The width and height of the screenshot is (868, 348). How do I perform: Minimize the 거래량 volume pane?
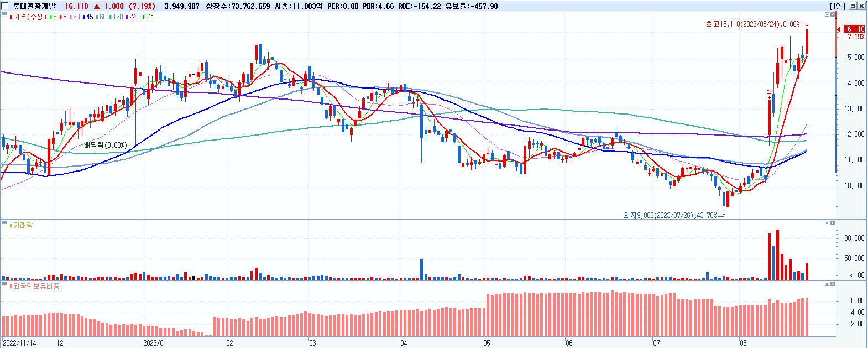pos(828,223)
